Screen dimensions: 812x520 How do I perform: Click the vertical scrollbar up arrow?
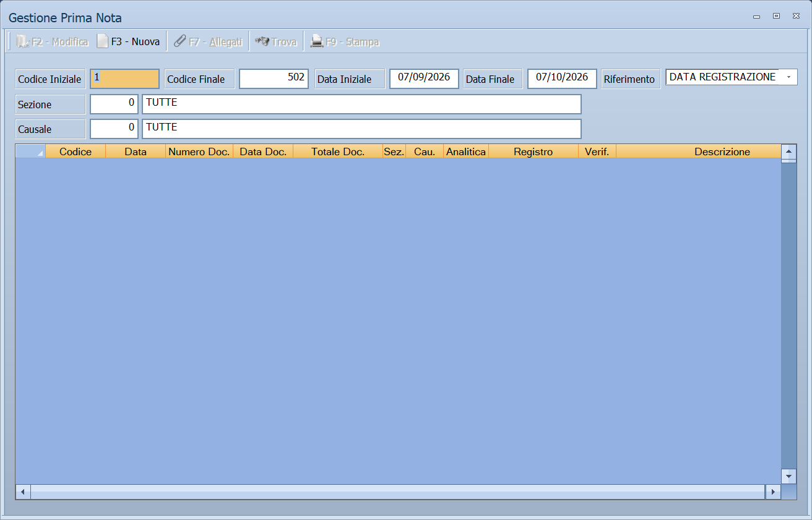[x=788, y=151]
